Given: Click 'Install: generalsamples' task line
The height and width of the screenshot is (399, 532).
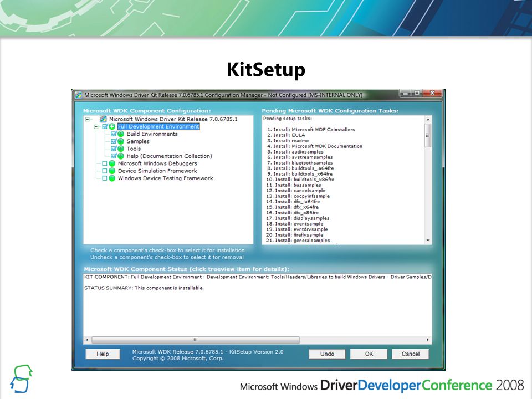Looking at the screenshot, I should [x=298, y=240].
